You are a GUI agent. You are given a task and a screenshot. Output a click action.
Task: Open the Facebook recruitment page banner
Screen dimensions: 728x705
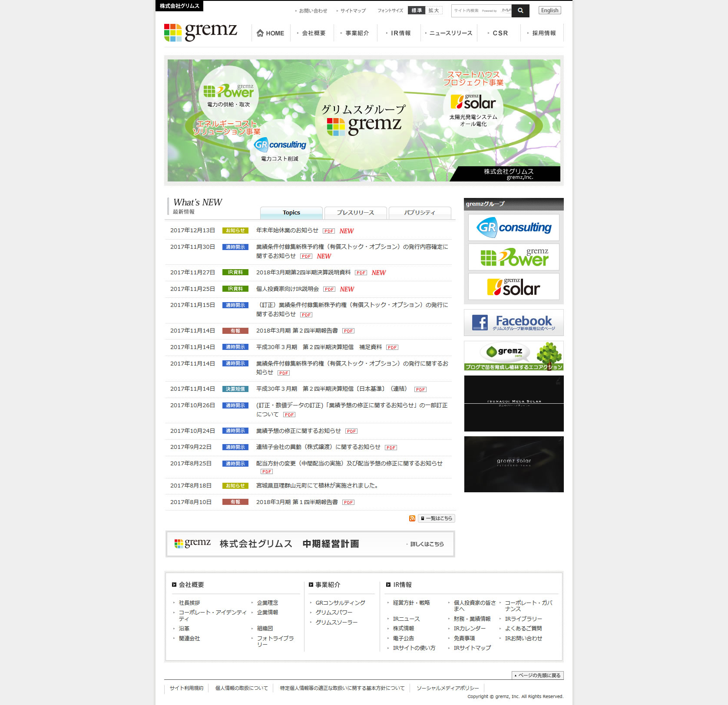pyautogui.click(x=513, y=323)
